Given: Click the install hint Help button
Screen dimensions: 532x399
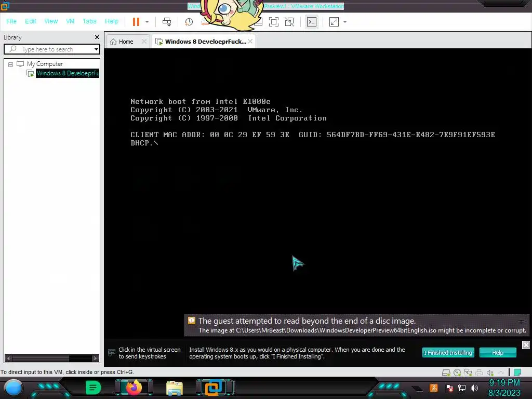Looking at the screenshot, I should [498, 353].
